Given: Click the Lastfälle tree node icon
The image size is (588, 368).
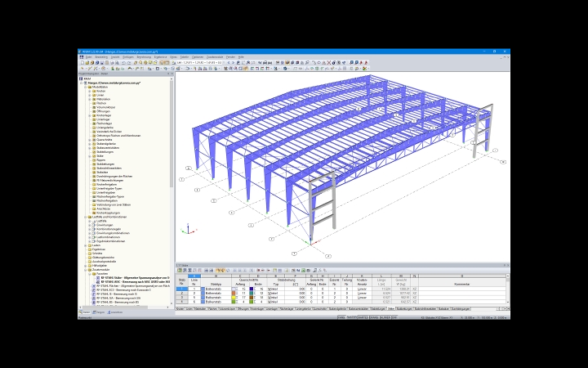Looking at the screenshot, I should point(94,221).
